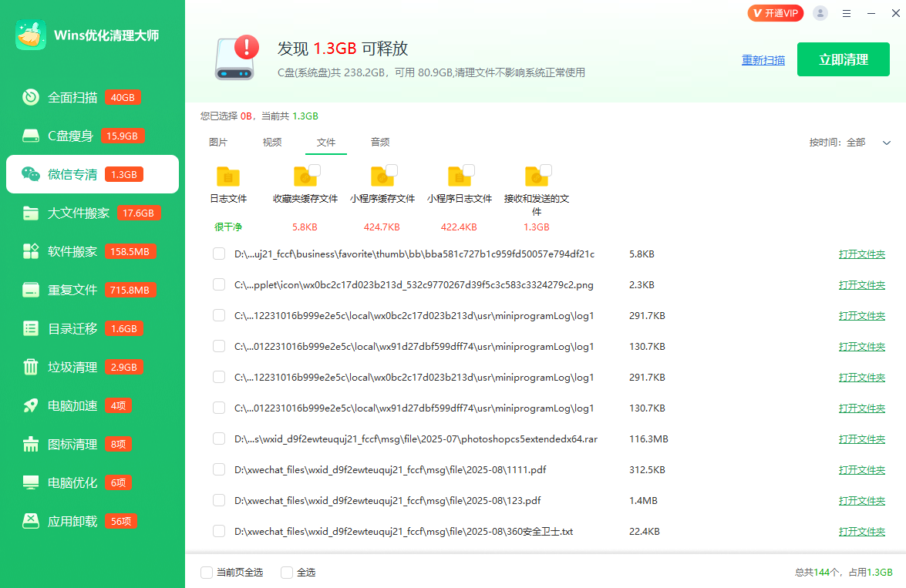Viewport: 906px width, 588px height.
Task: Click the 重新扫描 link
Action: pyautogui.click(x=763, y=60)
